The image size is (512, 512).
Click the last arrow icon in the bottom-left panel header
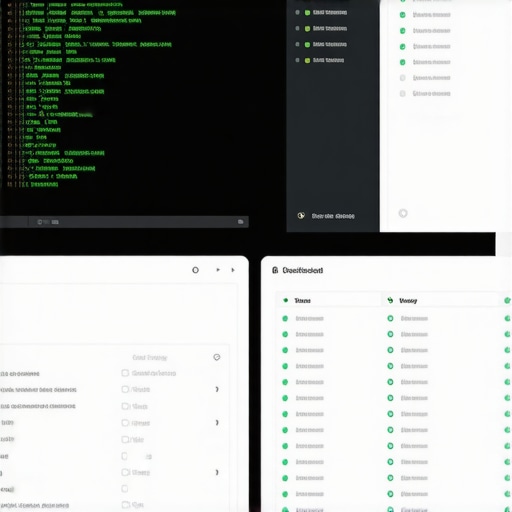(x=233, y=270)
